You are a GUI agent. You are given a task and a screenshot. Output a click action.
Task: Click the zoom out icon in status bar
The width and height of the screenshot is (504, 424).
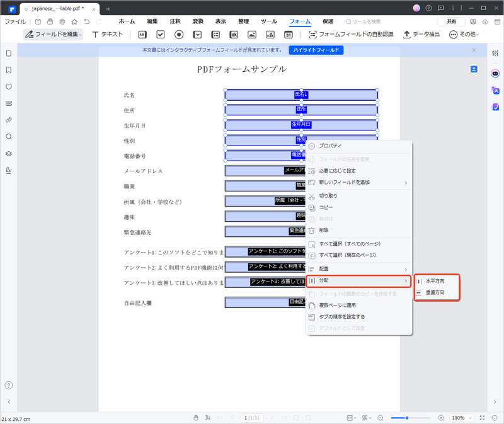(x=381, y=418)
